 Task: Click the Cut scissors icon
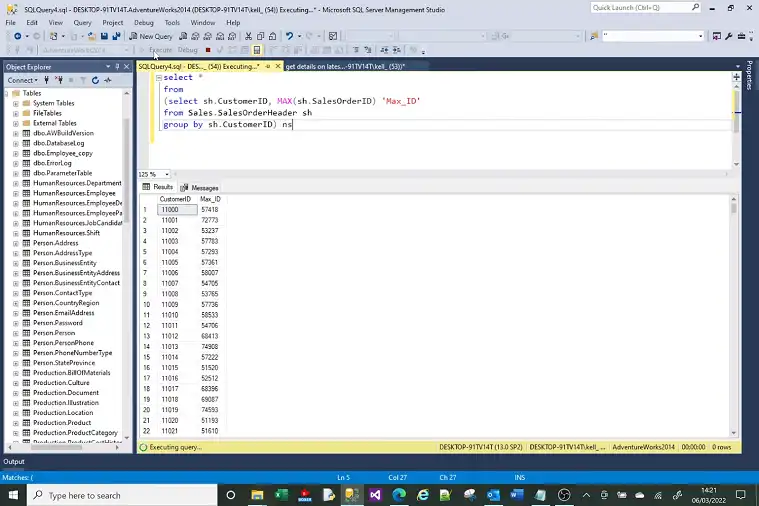[248, 36]
